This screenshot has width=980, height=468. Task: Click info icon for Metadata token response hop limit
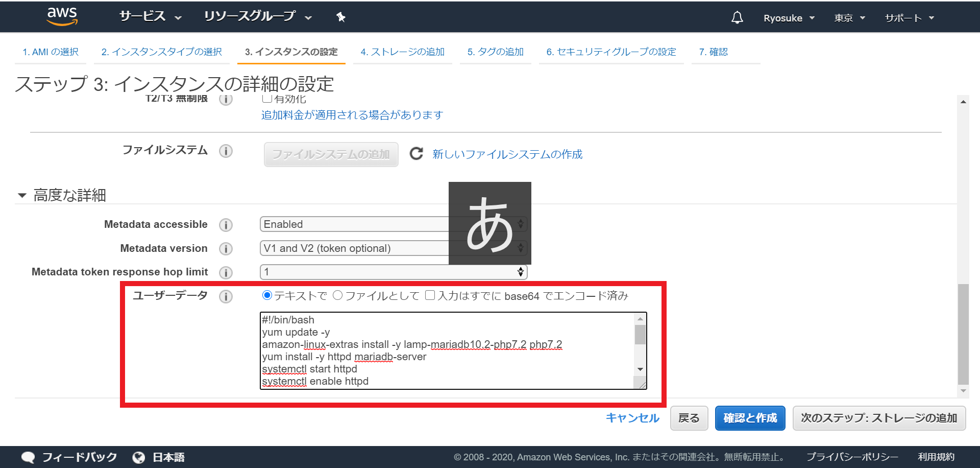click(226, 272)
